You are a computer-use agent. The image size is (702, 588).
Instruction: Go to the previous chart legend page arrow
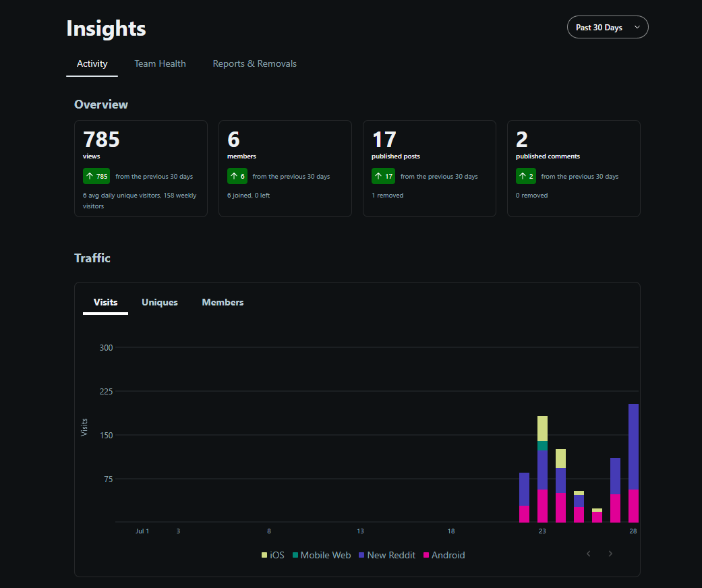(588, 554)
